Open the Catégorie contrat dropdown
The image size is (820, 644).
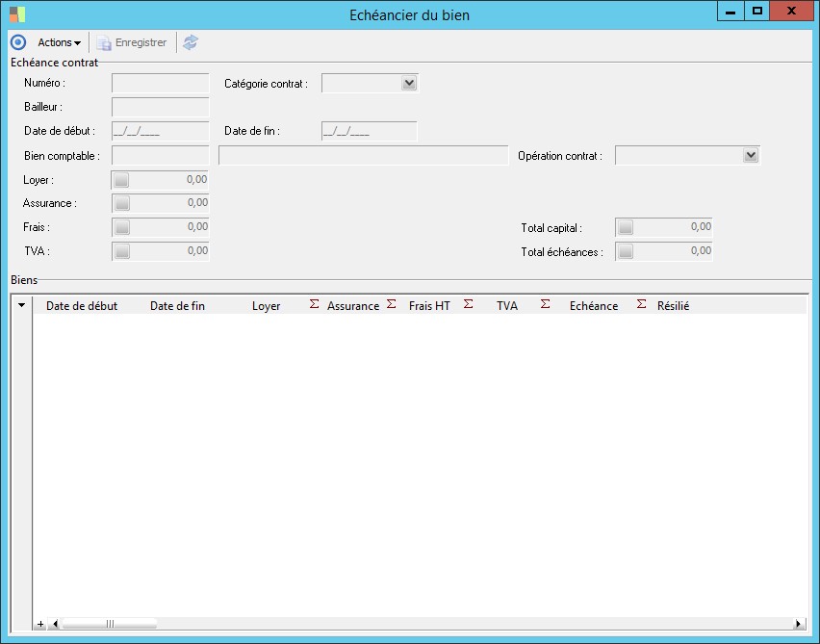click(x=409, y=84)
